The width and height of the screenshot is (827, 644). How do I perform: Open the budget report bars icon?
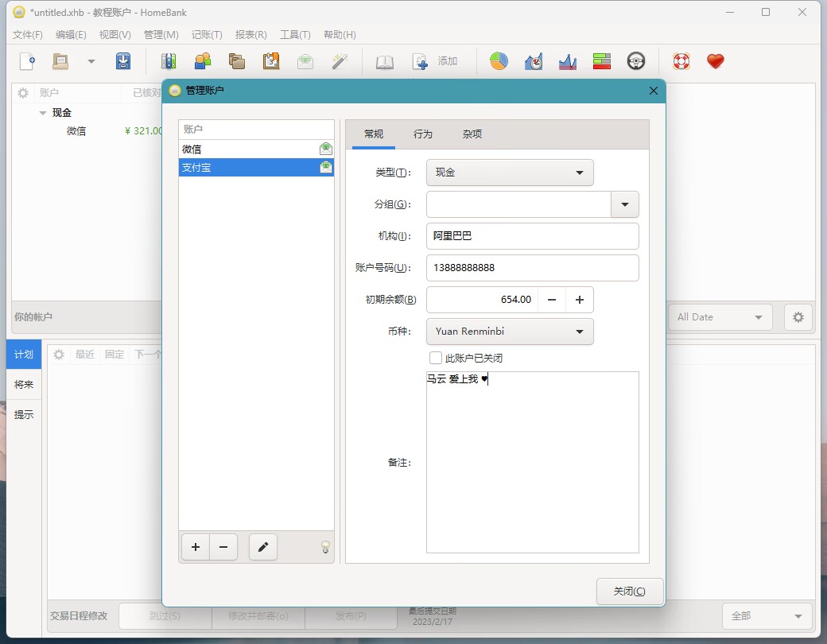tap(601, 61)
